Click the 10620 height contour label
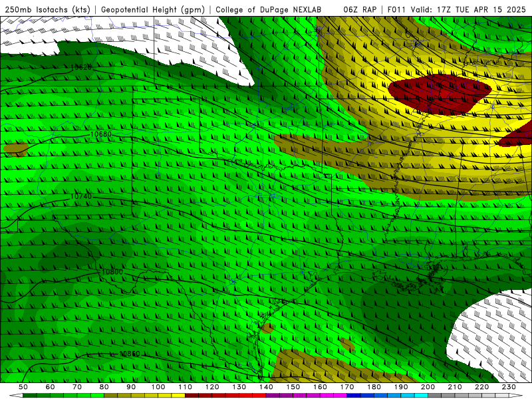 (x=81, y=67)
